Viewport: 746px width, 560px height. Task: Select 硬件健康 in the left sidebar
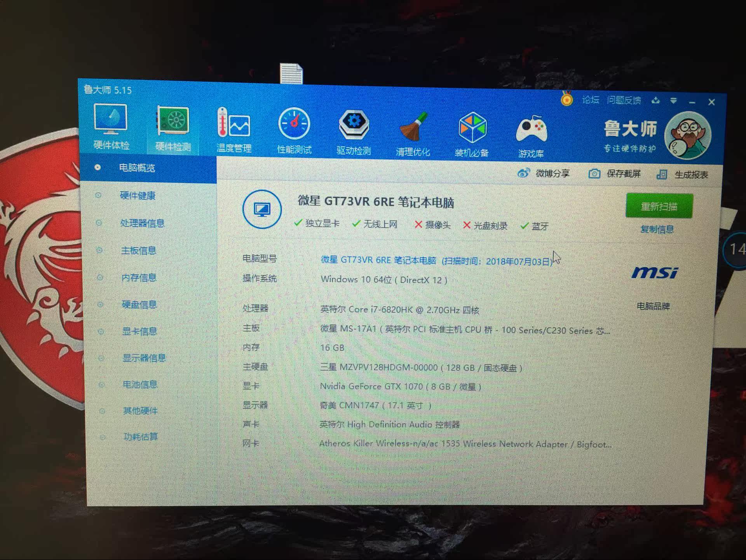coord(138,195)
